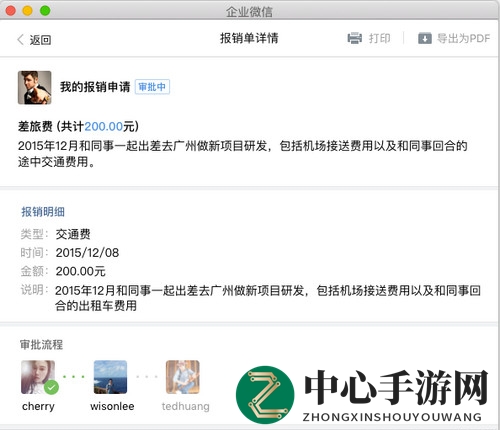Click the printer icon

tap(355, 38)
